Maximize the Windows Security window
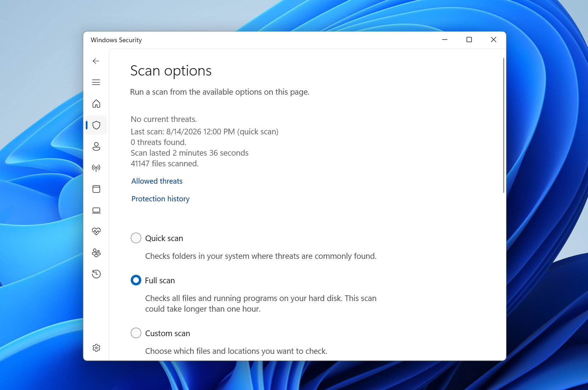This screenshot has width=588, height=390. pyautogui.click(x=469, y=40)
